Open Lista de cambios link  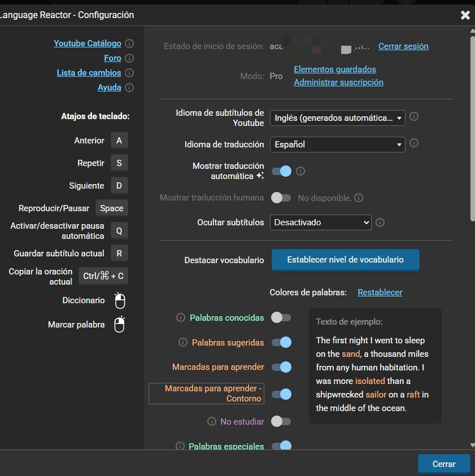pyautogui.click(x=89, y=73)
